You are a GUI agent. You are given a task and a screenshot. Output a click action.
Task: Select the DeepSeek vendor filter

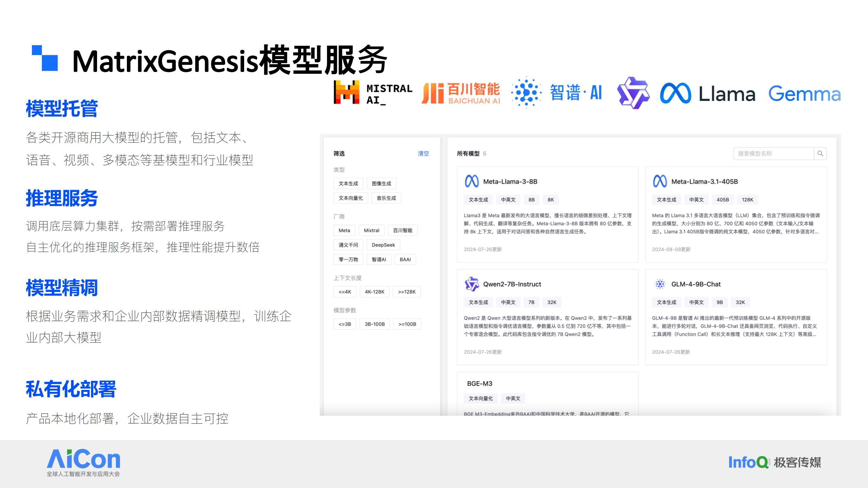tap(383, 245)
